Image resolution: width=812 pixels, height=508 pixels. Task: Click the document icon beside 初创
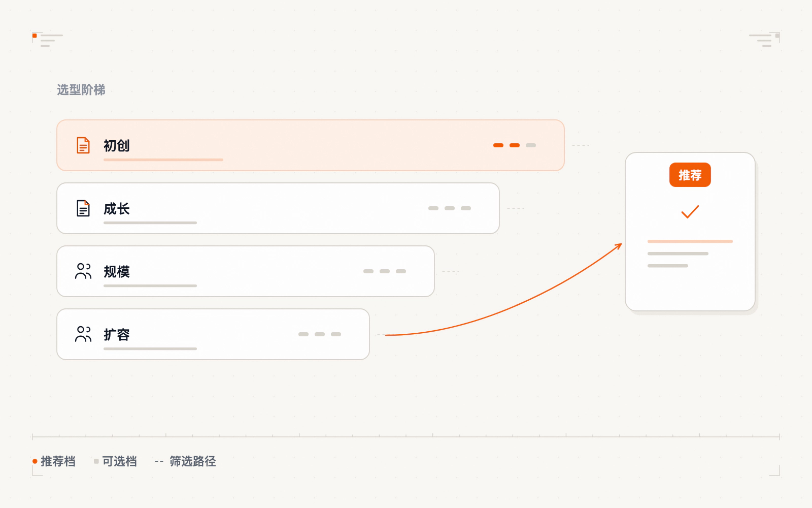click(83, 145)
